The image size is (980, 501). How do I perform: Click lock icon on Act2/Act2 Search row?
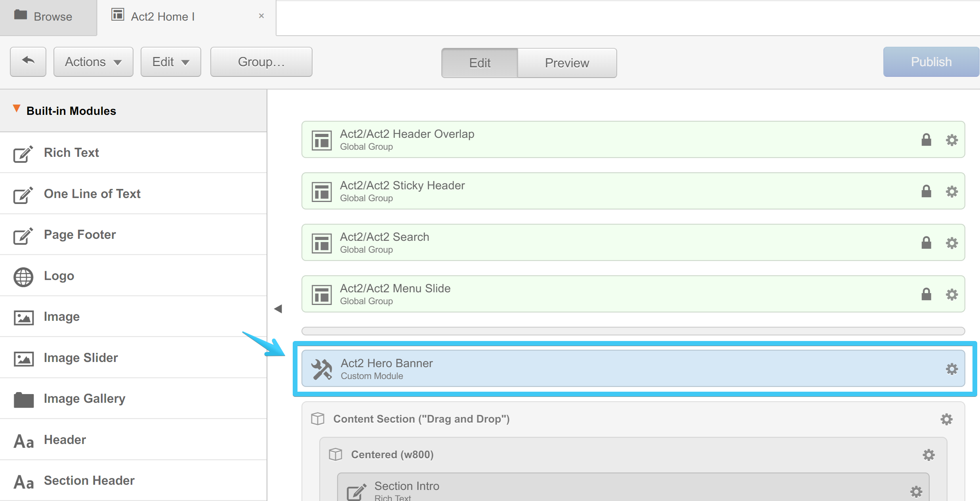pos(926,243)
